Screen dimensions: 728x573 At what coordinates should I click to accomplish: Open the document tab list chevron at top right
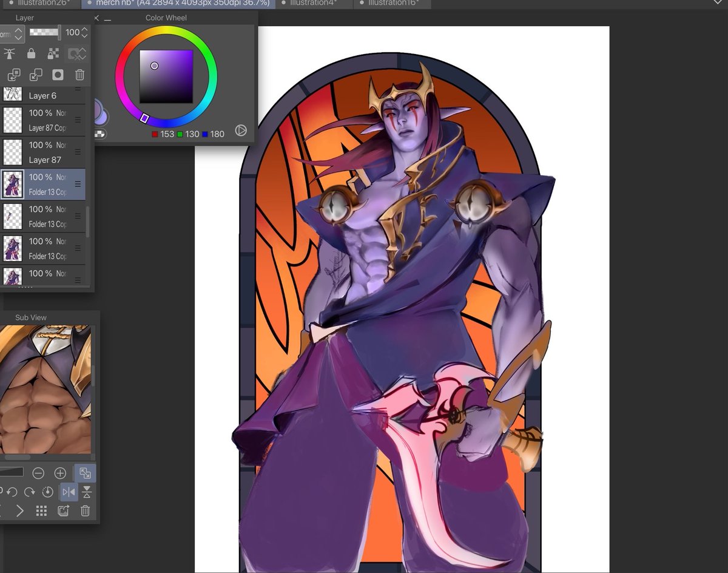(x=718, y=2)
